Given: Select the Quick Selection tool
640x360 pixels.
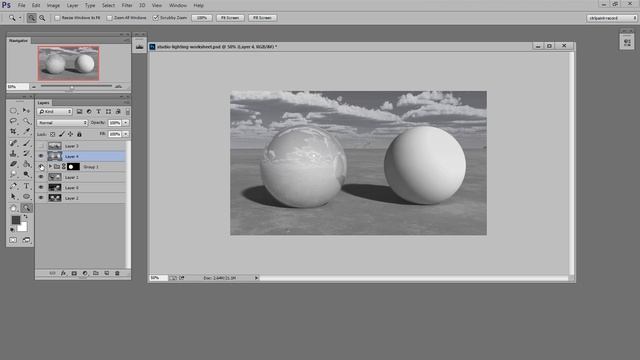Looking at the screenshot, I should point(27,121).
